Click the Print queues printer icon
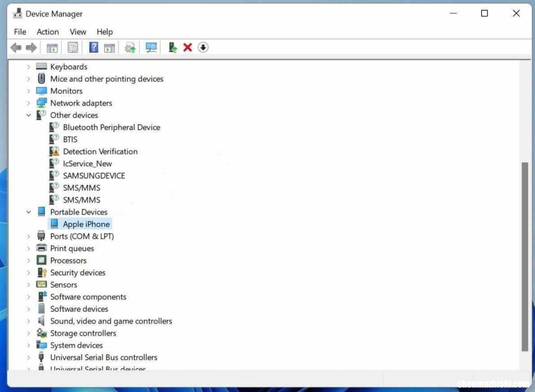535x392 pixels. click(41, 248)
